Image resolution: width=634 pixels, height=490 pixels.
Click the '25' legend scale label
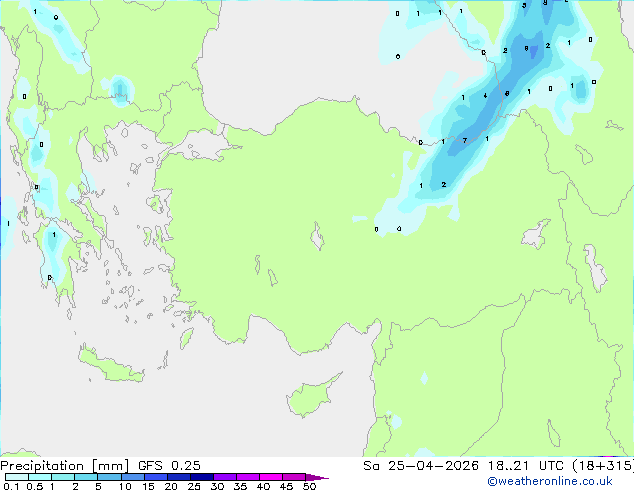tap(194, 486)
